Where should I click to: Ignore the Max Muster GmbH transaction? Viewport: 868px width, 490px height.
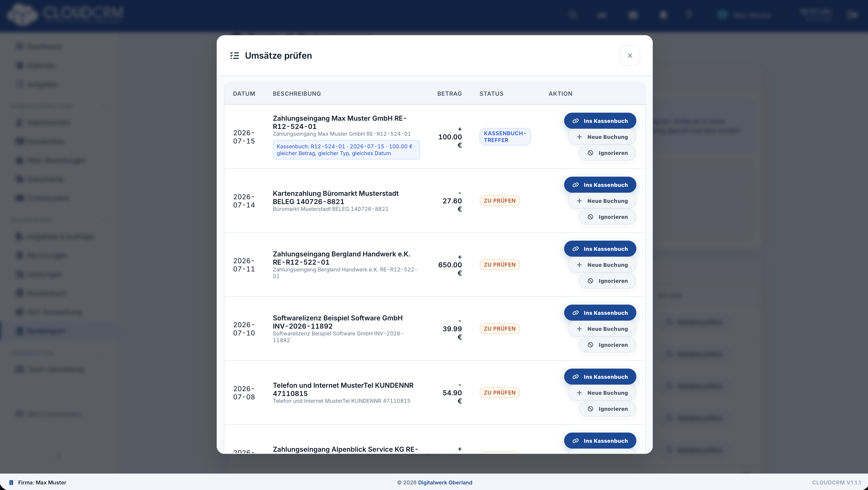[608, 153]
